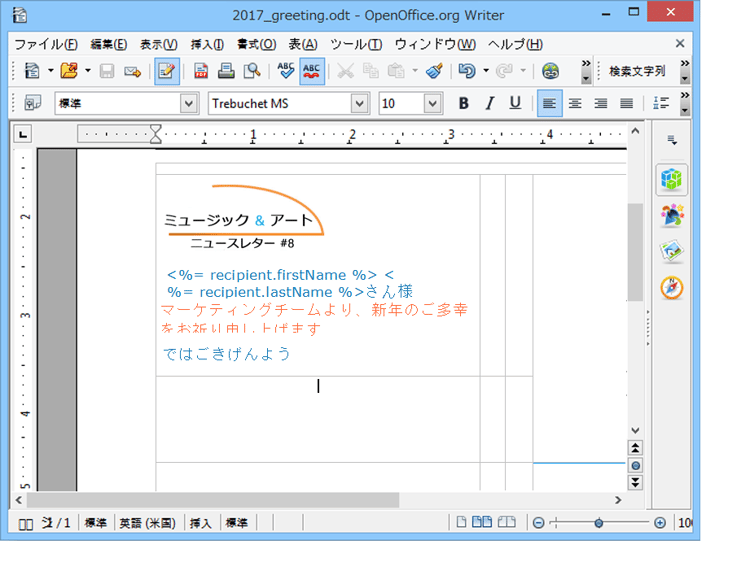
Task: Open the ウィンドウ(W) menu
Action: tap(435, 44)
